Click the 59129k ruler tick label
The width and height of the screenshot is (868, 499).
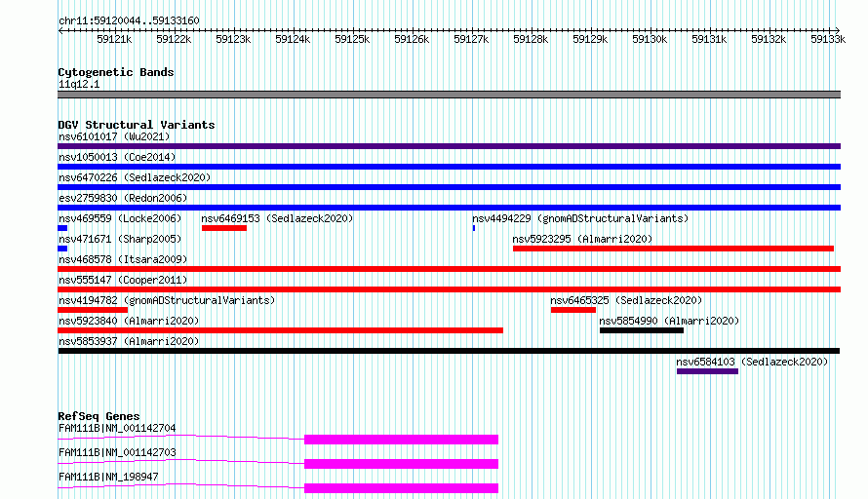tap(590, 39)
